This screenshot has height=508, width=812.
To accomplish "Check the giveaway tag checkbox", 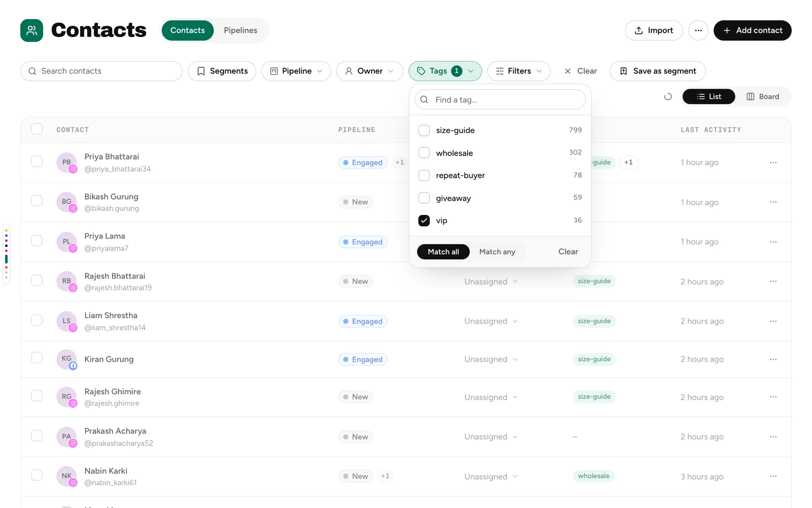I will click(424, 198).
